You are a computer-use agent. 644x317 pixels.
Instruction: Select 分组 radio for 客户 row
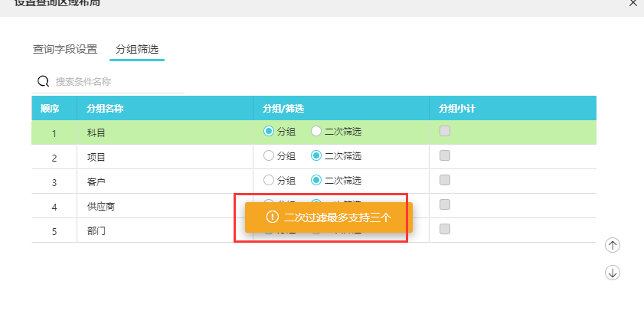(x=269, y=180)
